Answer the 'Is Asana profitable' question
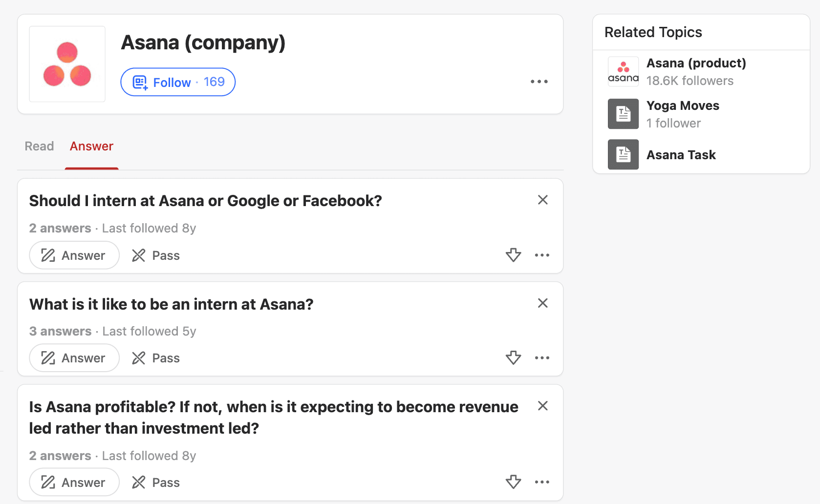Screen dimensions: 820x504 pos(74,483)
